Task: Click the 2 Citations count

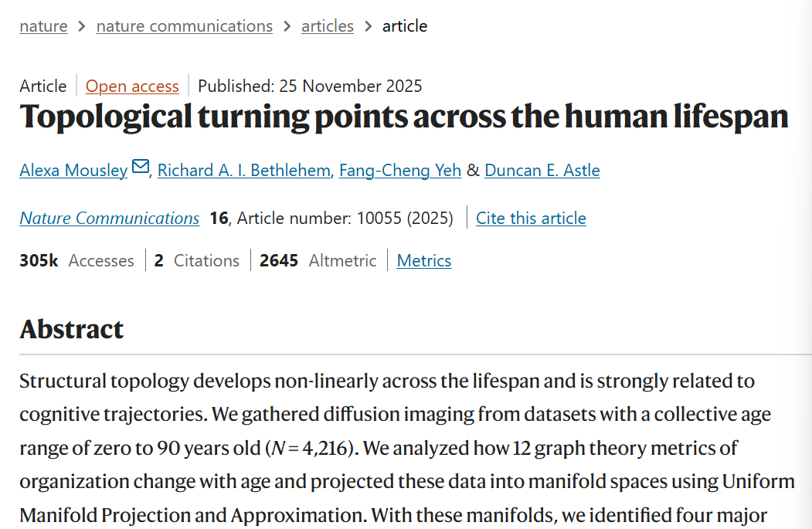Action: [197, 260]
